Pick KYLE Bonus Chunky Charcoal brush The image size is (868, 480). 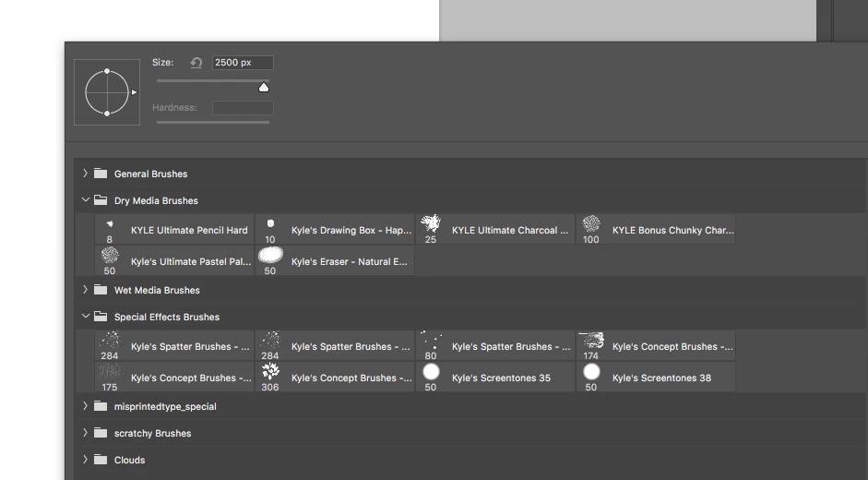(x=656, y=230)
